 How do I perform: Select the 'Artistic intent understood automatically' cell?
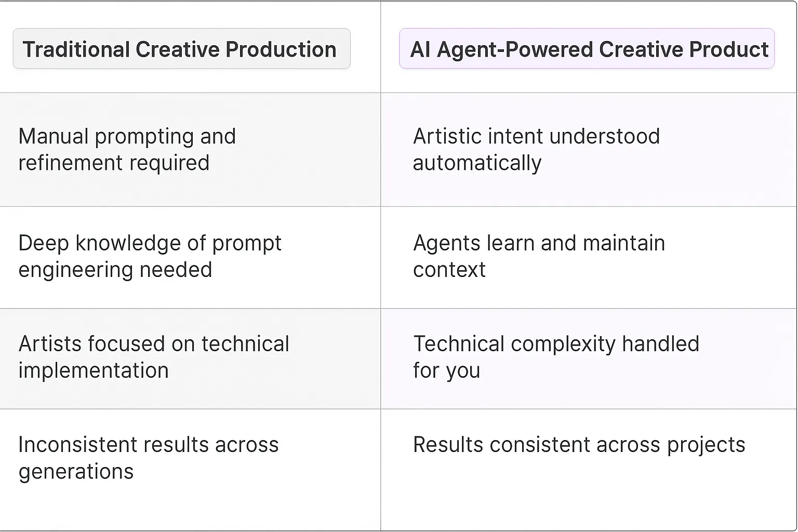tap(588, 150)
